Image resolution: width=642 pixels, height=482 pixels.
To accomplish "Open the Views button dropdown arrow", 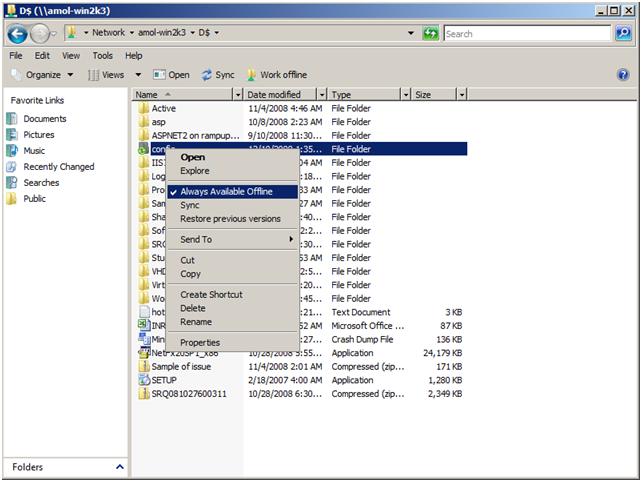I will point(138,75).
